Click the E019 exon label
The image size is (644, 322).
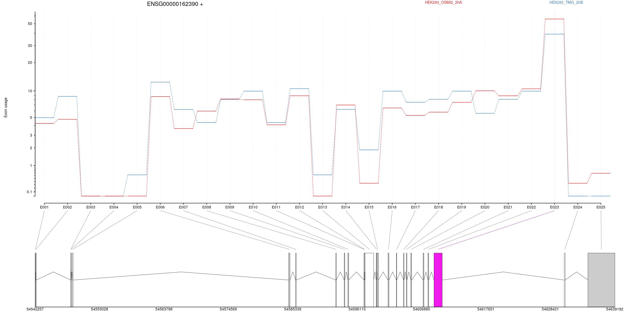pyautogui.click(x=462, y=207)
